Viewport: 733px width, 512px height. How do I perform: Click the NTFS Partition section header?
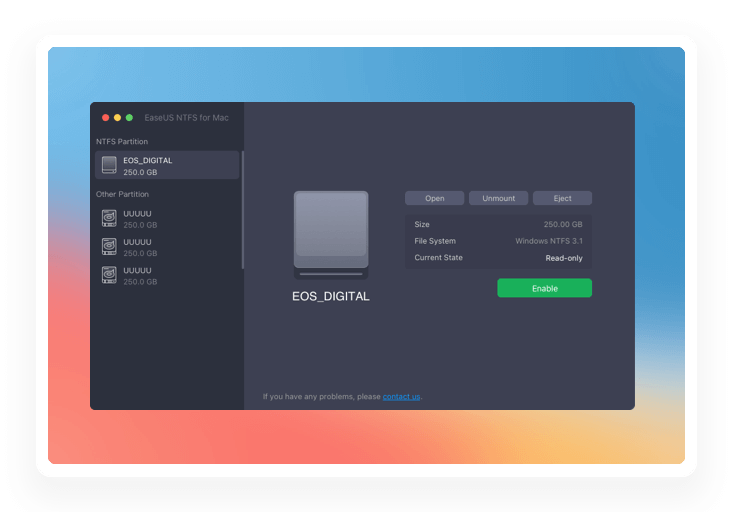point(122,142)
